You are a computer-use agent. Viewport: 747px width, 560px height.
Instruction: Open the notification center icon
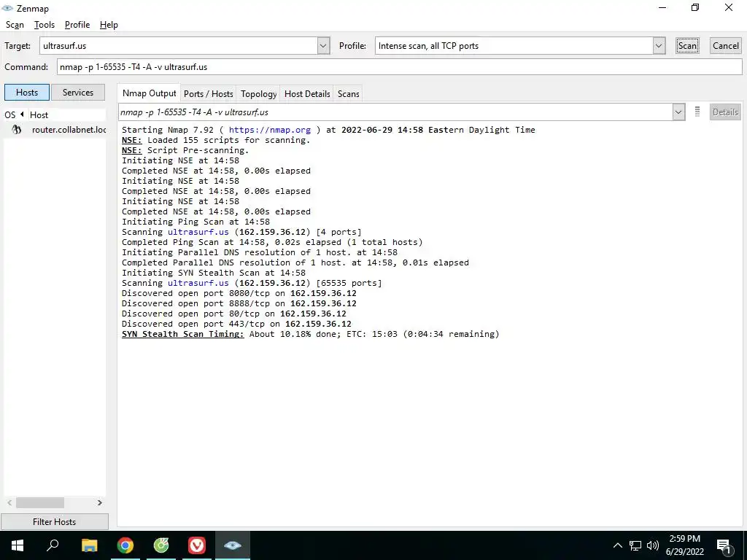tap(724, 545)
